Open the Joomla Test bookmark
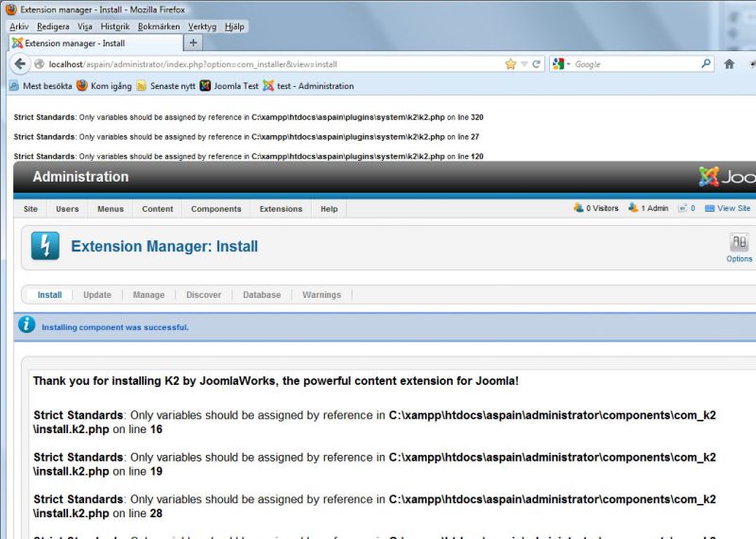This screenshot has width=756, height=539. coord(229,86)
